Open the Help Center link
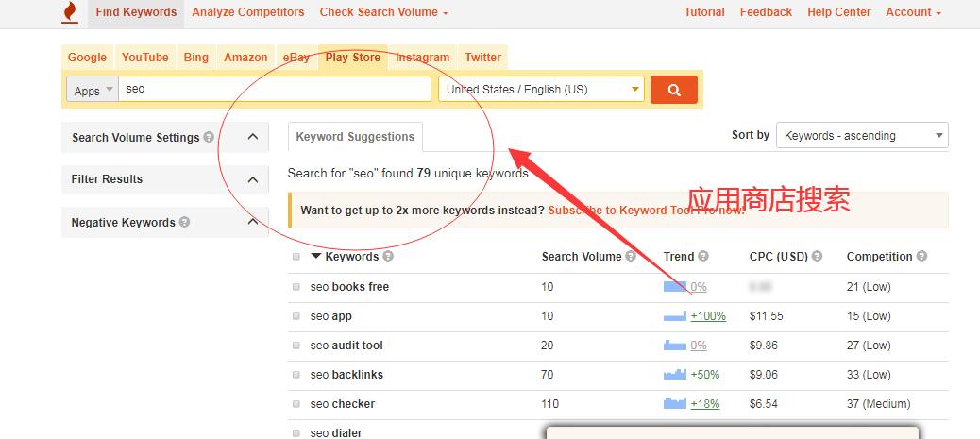980x439 pixels. (838, 12)
